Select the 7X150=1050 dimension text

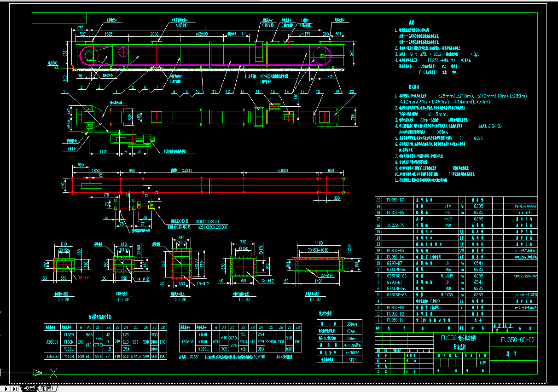coord(319,250)
